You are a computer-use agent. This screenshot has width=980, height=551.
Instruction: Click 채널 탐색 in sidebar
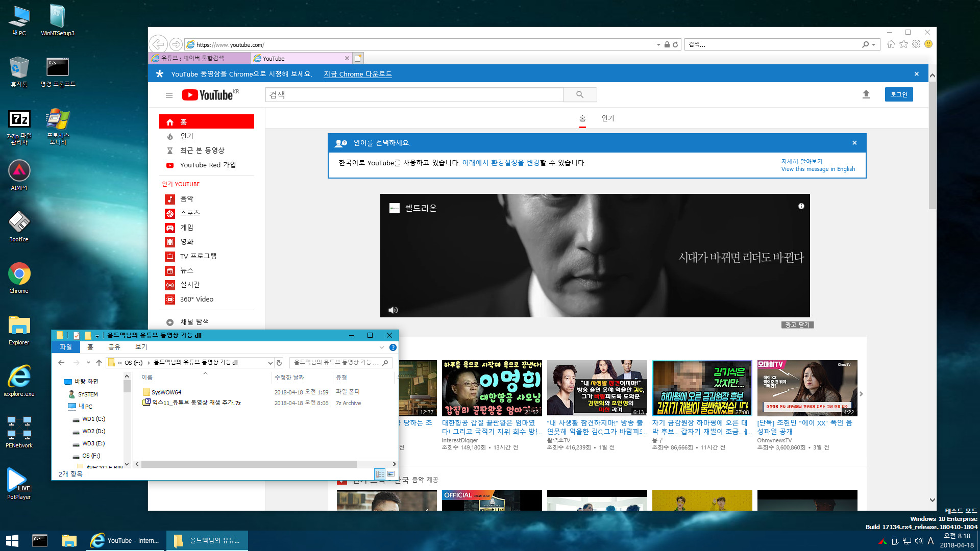click(x=194, y=322)
